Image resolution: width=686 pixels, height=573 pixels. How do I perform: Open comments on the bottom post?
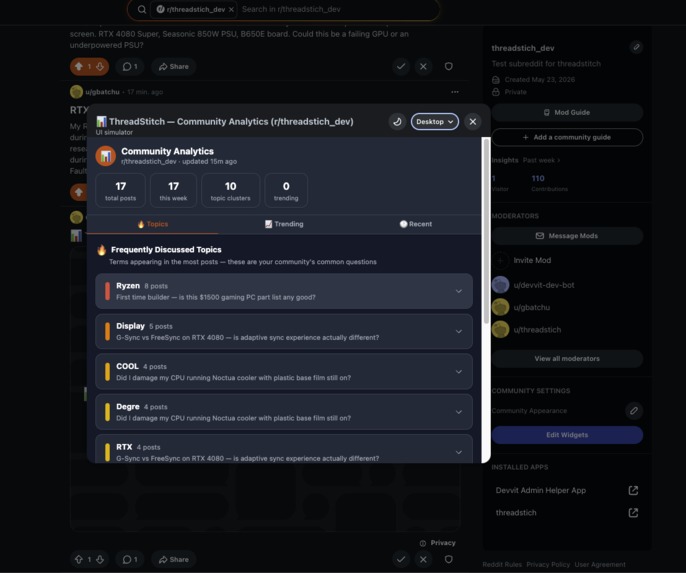[x=130, y=559]
